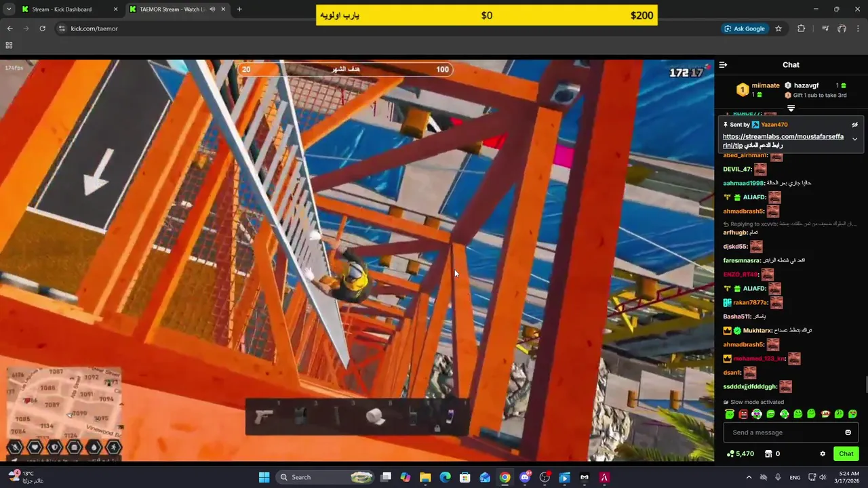Screen dimensions: 868x488
Task: Hide the pinned message with eye-slash icon
Action: click(854, 125)
